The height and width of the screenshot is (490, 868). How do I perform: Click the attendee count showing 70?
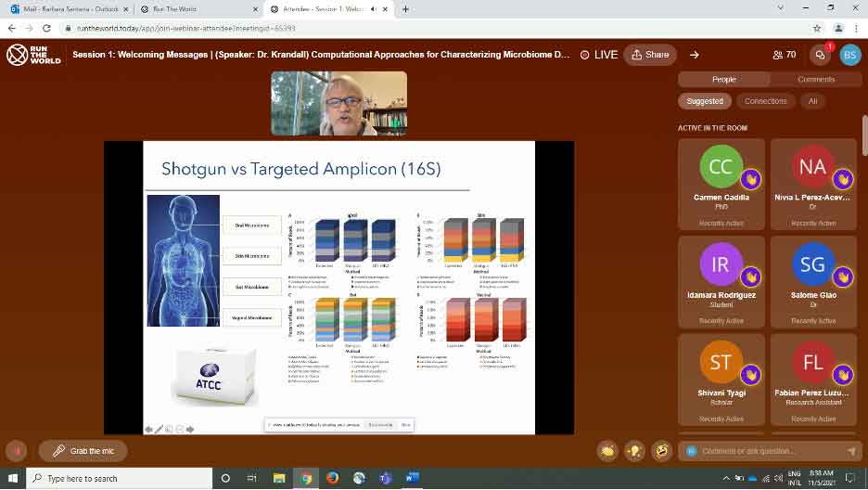point(785,55)
